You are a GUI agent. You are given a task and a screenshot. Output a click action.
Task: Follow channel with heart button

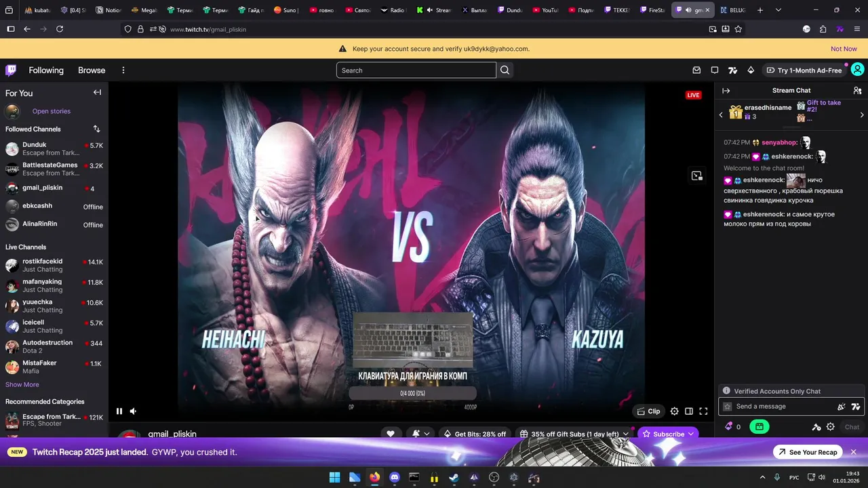tap(391, 434)
